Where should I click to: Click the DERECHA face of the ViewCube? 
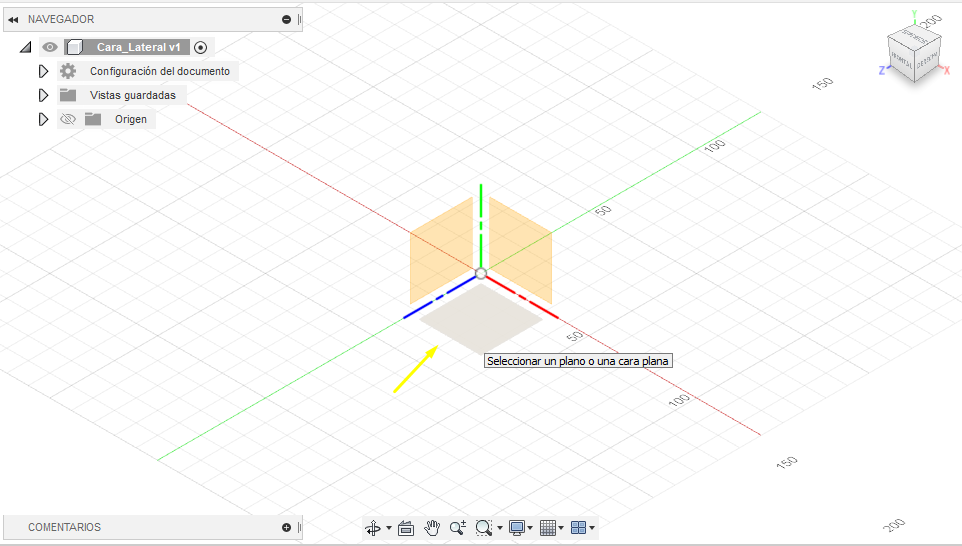pos(927,60)
